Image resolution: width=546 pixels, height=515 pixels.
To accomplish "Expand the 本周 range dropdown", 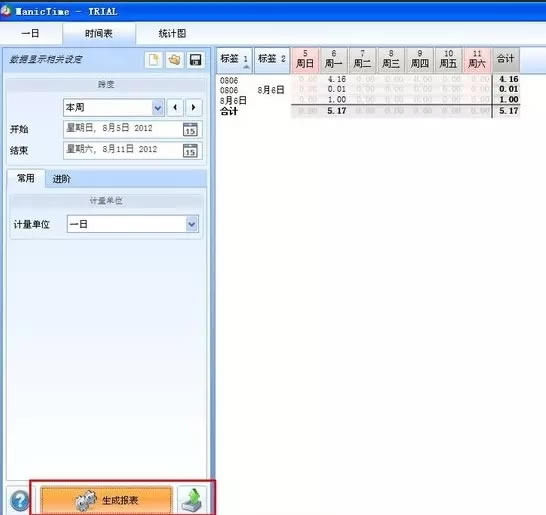I will [157, 108].
